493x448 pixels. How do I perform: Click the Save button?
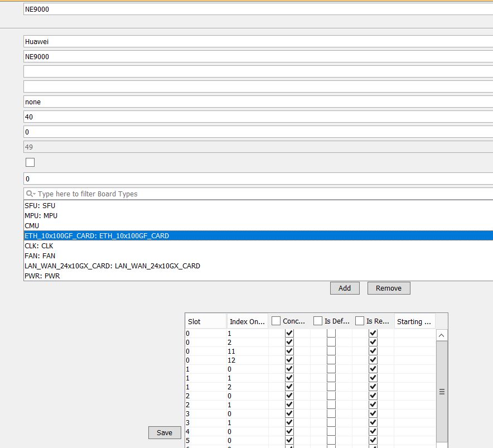[x=165, y=432]
